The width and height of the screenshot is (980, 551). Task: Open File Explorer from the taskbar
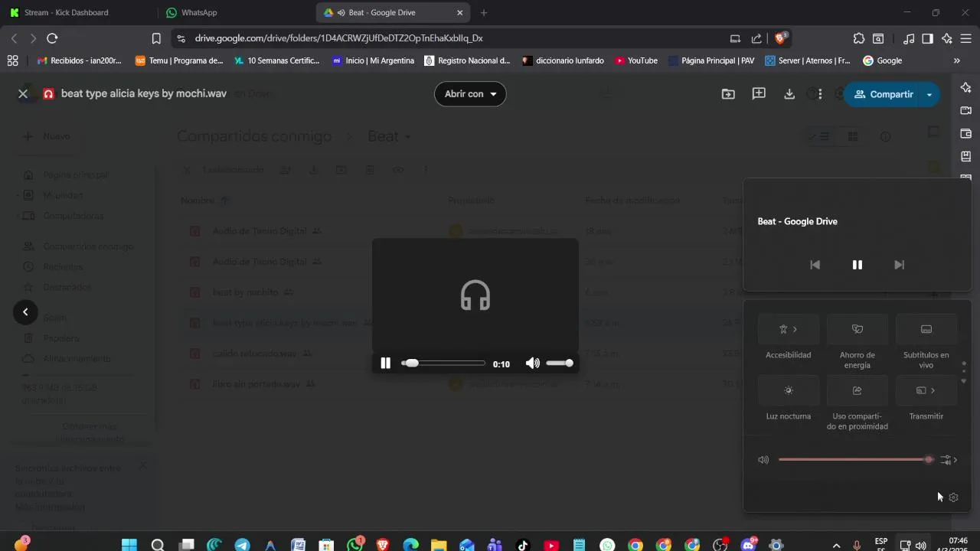click(x=439, y=546)
